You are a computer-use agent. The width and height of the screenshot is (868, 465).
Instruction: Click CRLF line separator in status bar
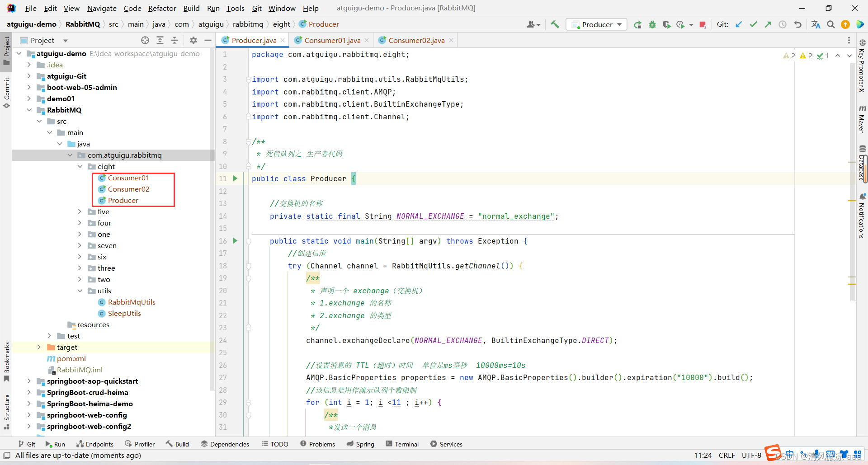727,455
